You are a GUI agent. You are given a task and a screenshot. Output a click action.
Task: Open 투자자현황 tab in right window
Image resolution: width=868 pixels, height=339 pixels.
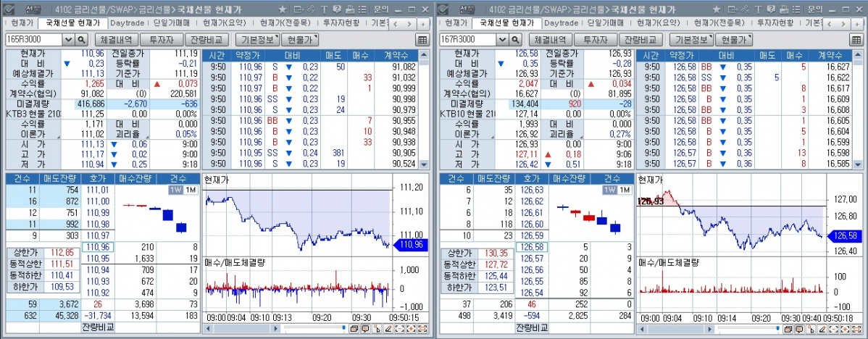pyautogui.click(x=775, y=23)
